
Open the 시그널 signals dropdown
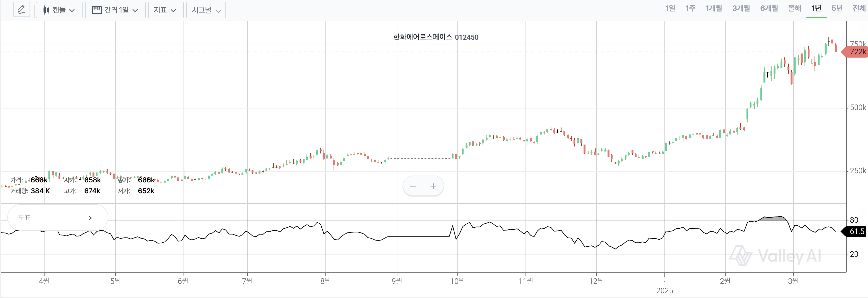coord(206,10)
